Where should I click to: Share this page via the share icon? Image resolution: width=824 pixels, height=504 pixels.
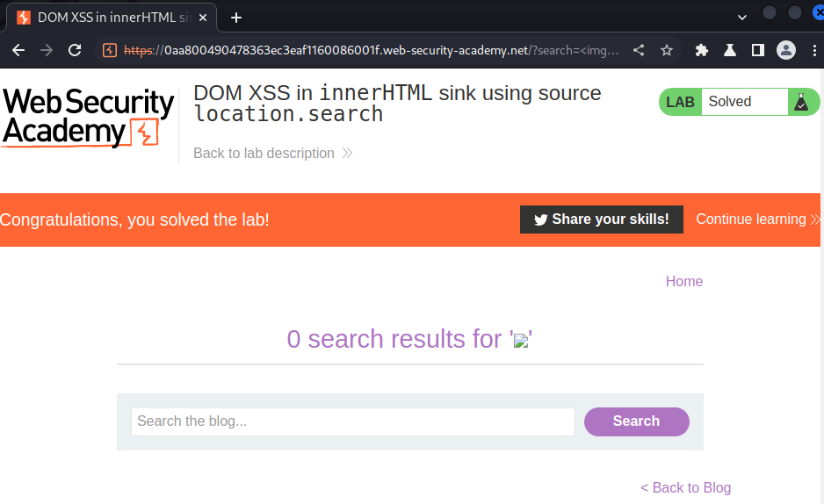(x=639, y=50)
